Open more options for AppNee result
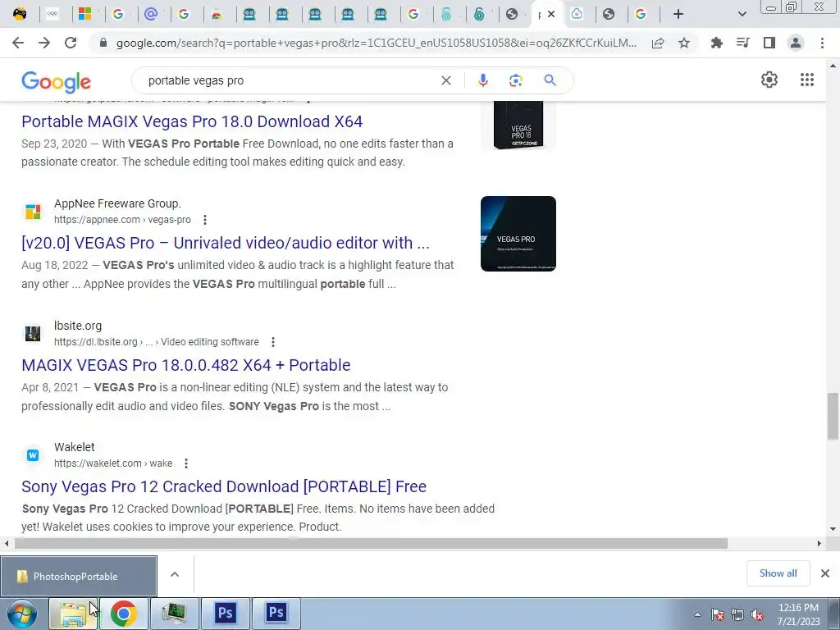Image resolution: width=840 pixels, height=630 pixels. 204,220
